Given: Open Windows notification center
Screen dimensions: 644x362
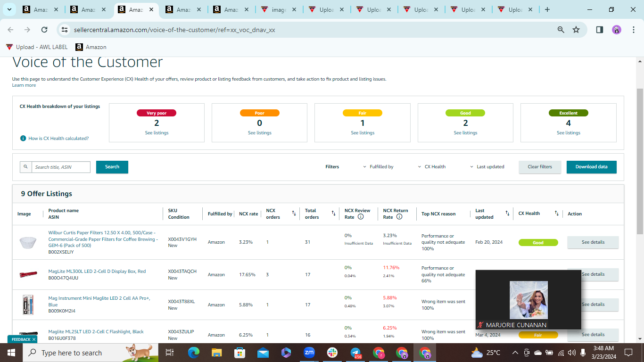Looking at the screenshot, I should tap(628, 353).
